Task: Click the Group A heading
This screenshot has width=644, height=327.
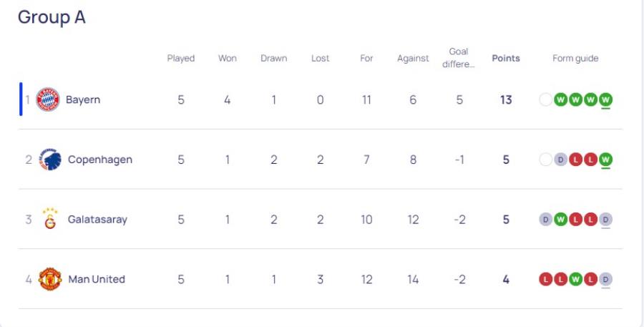Action: (x=52, y=17)
